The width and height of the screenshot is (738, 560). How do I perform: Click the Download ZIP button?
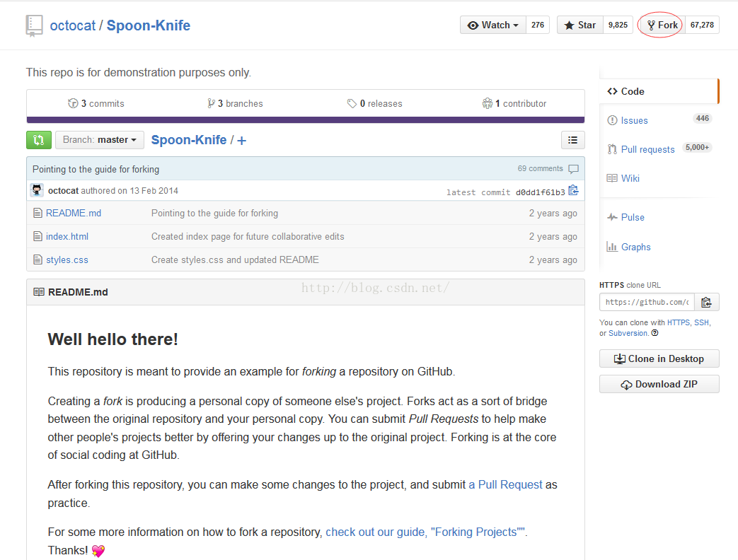[x=659, y=384]
